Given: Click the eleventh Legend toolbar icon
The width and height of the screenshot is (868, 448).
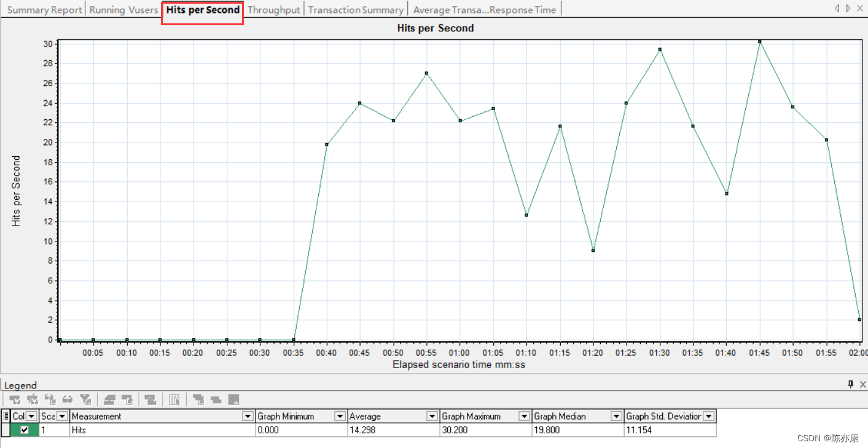Looking at the screenshot, I should click(216, 399).
